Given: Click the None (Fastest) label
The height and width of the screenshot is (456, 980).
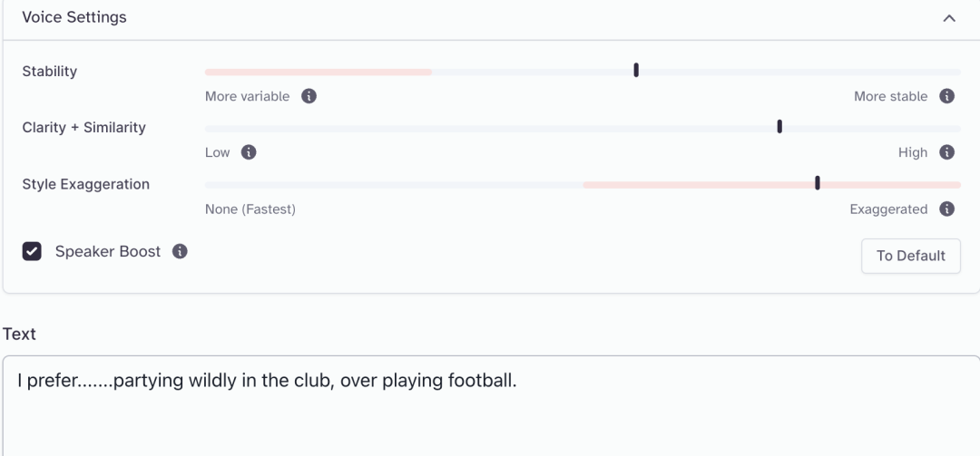Looking at the screenshot, I should point(250,209).
